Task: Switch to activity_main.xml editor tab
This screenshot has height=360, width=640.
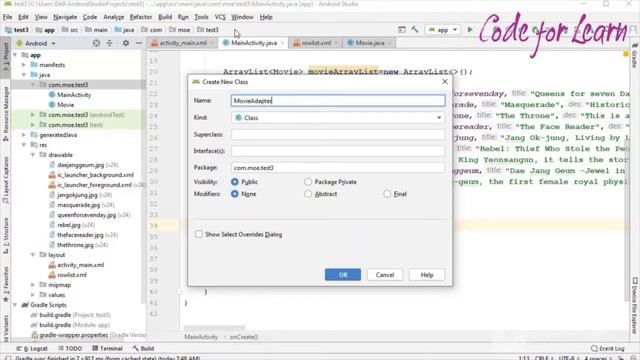Action: pos(182,43)
